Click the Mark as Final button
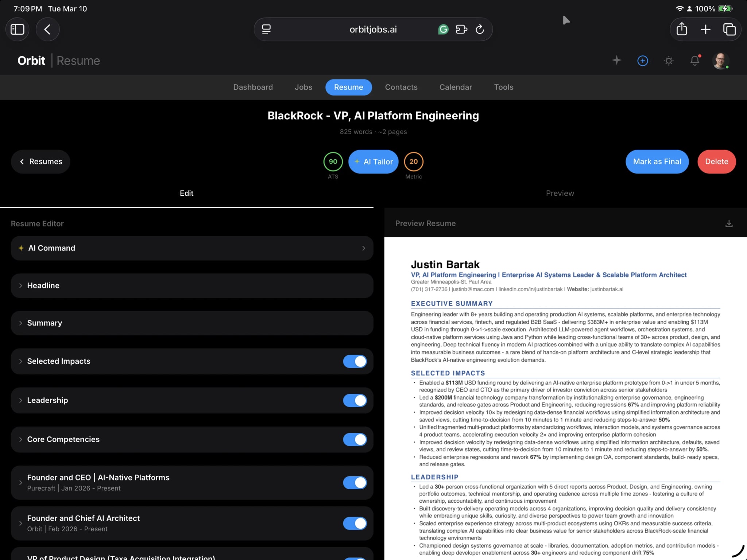 point(657,162)
